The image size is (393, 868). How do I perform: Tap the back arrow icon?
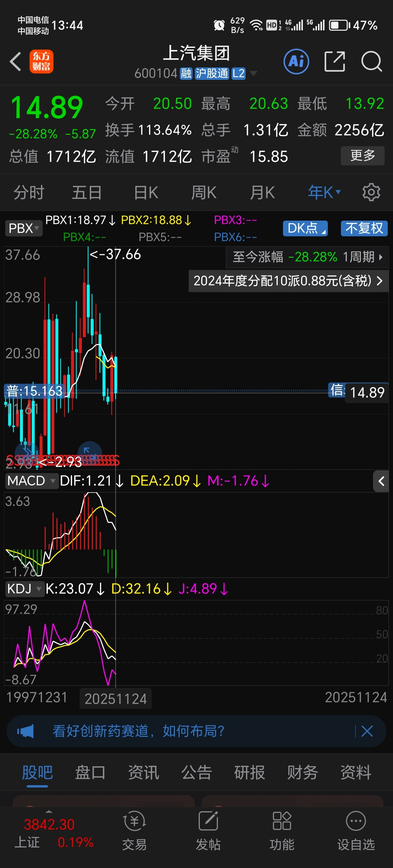[15, 61]
